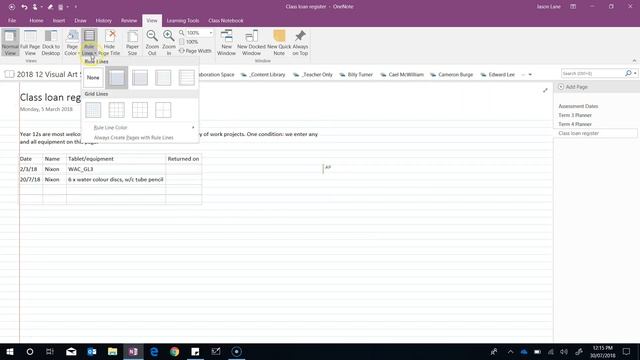Open Windows Start menu
Screen dimensions: 640x360
pyautogui.click(x=10, y=351)
